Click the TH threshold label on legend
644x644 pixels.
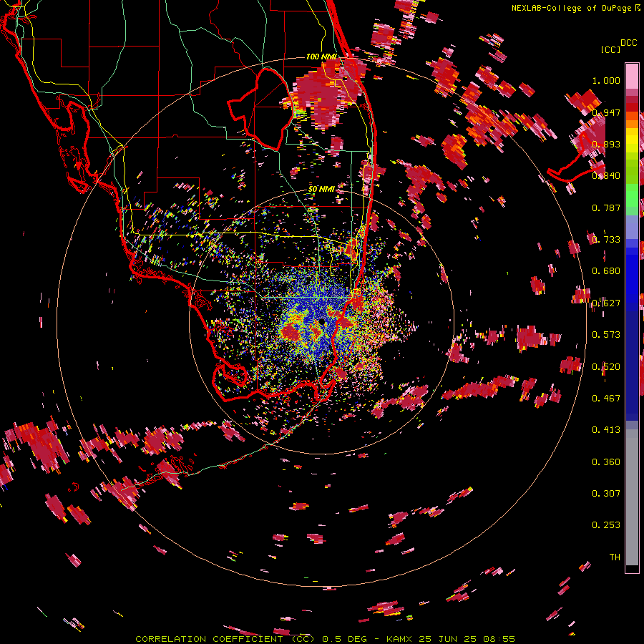click(615, 557)
